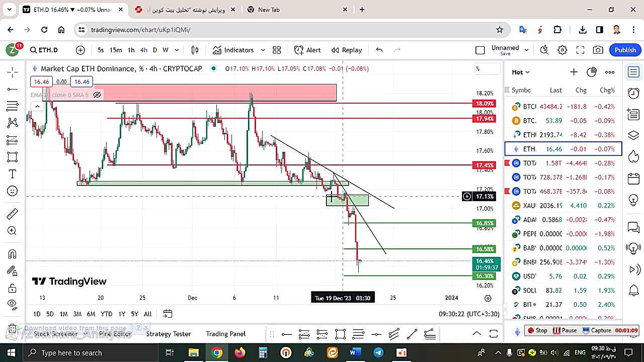This screenshot has width=644, height=362.
Task: Select the D timeframe
Action: 155,50
